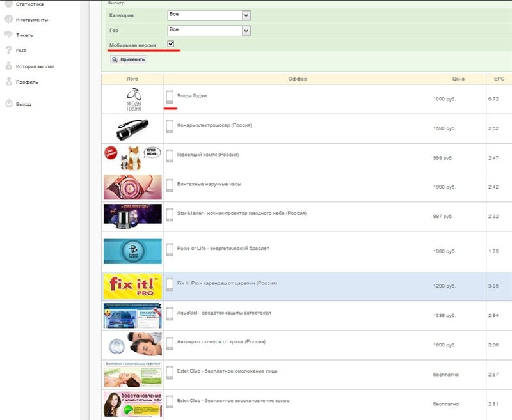Click the Статистика sidebar icon
Image resolution: width=512 pixels, height=420 pixels.
pyautogui.click(x=9, y=4)
